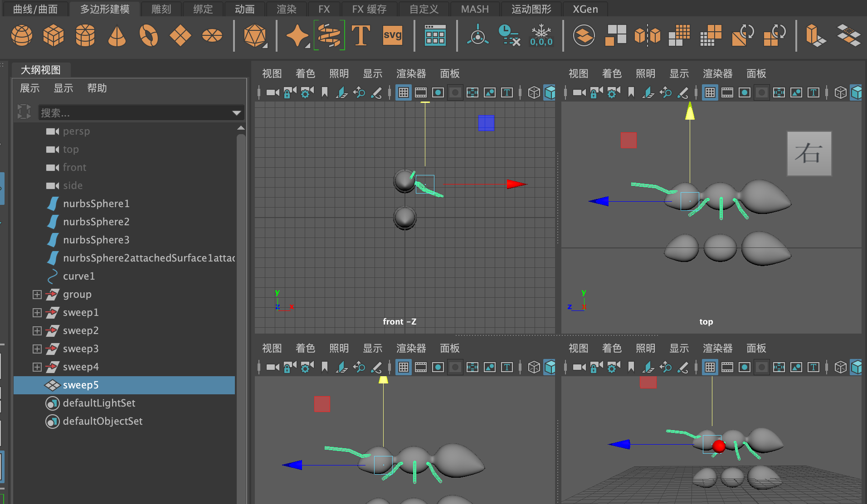This screenshot has width=867, height=504.
Task: Switch to the 多边形建模 shelf tab
Action: [105, 9]
